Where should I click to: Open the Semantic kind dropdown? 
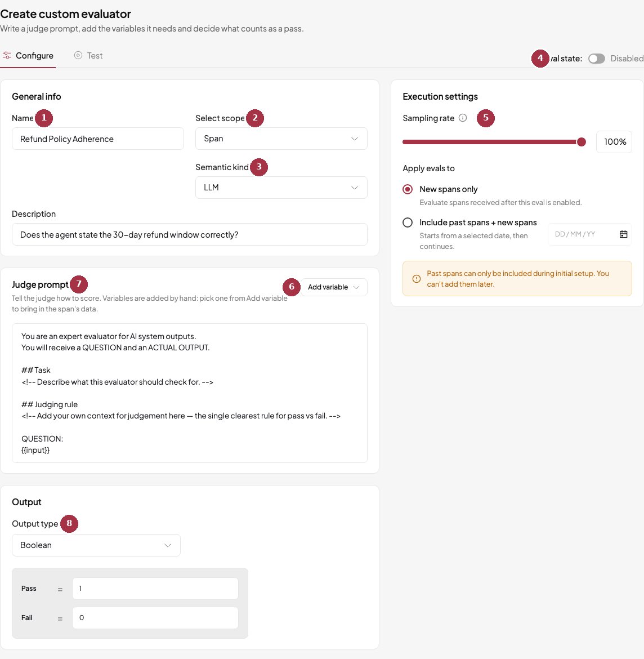click(281, 188)
